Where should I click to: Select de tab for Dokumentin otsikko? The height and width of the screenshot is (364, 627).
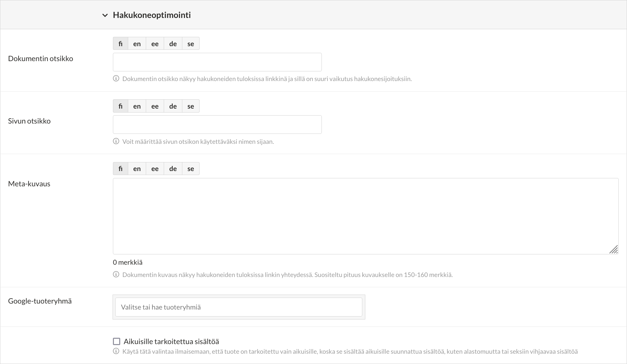(x=173, y=44)
